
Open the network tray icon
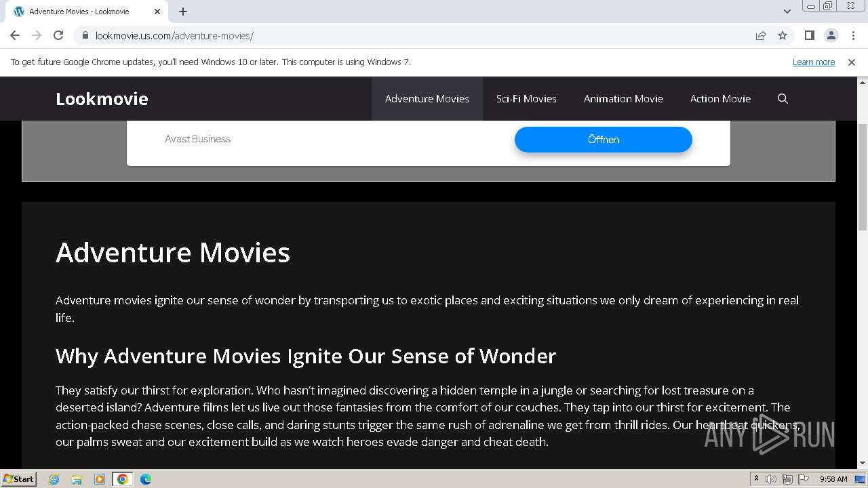pyautogui.click(x=787, y=479)
